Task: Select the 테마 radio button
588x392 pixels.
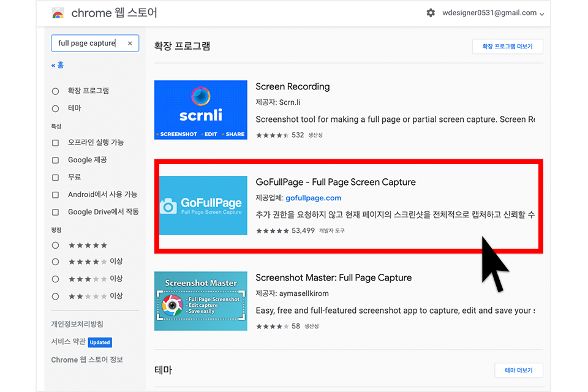Action: [56, 109]
